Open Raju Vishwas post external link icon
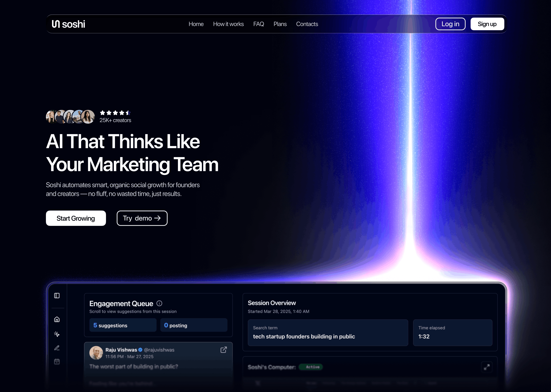This screenshot has width=551, height=392. 224,350
